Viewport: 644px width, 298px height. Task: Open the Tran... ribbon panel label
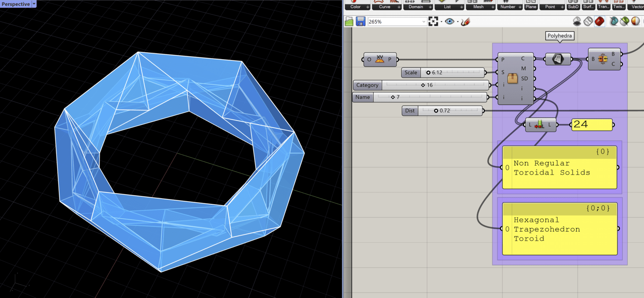(604, 7)
